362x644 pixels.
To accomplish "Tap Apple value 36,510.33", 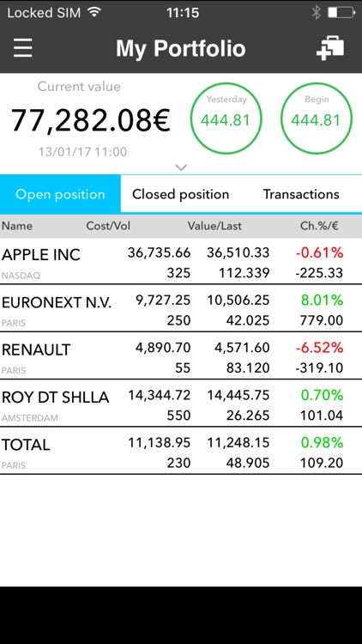I will click(x=238, y=253).
